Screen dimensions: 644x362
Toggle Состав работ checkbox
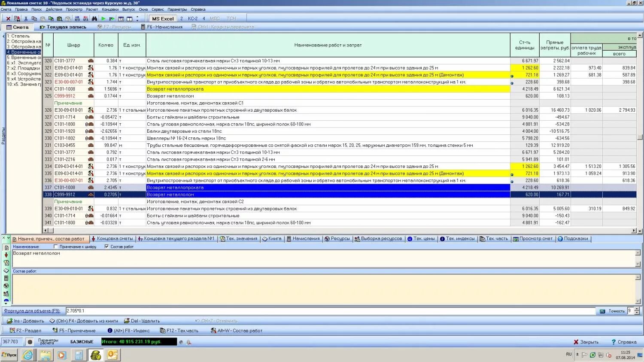pos(107,247)
